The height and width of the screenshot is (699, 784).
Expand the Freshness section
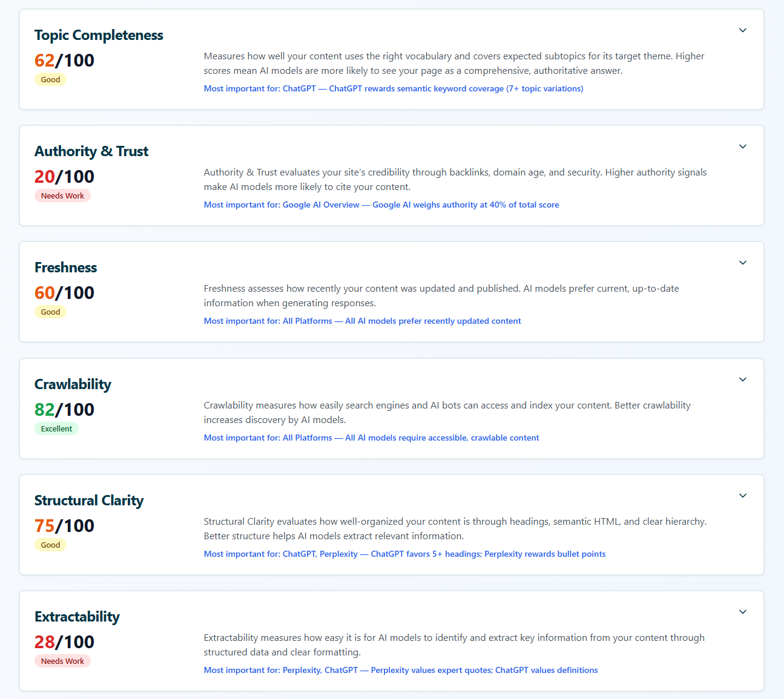(742, 262)
